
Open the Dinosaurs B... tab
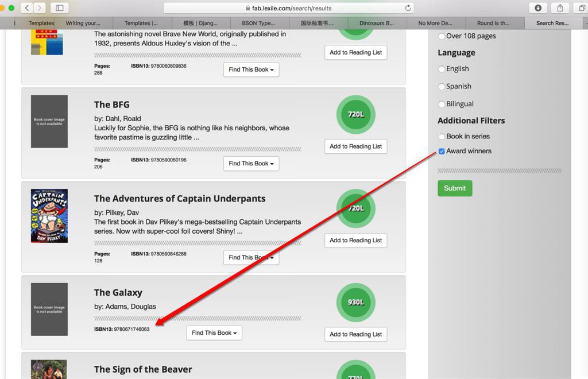377,23
